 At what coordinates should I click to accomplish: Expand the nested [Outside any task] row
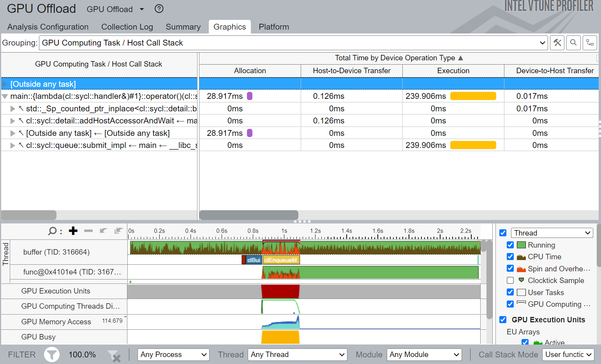click(x=13, y=133)
